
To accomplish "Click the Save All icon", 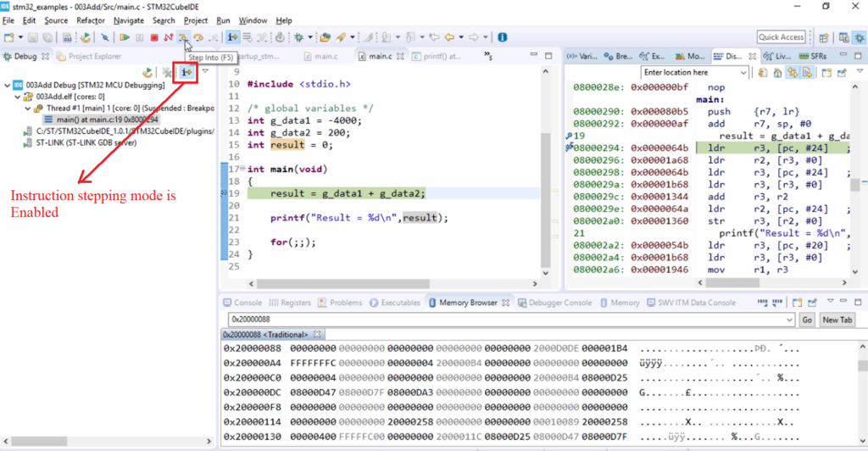I will pos(47,37).
